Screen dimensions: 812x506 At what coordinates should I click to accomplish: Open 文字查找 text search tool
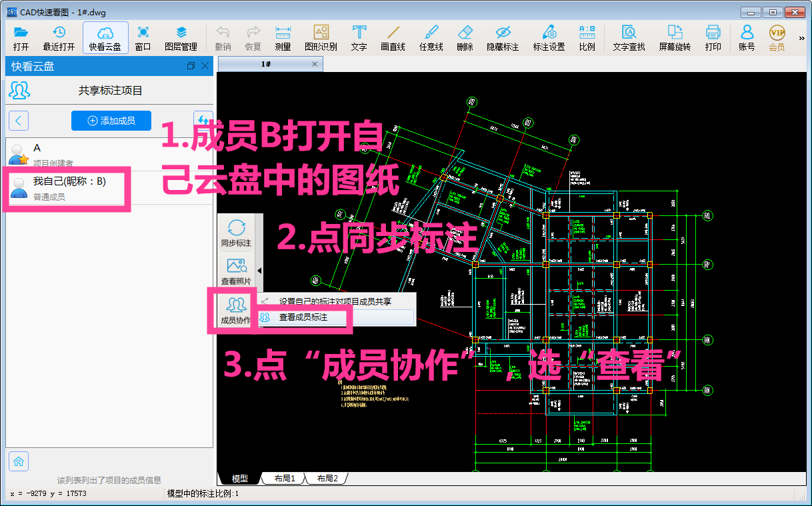click(628, 38)
